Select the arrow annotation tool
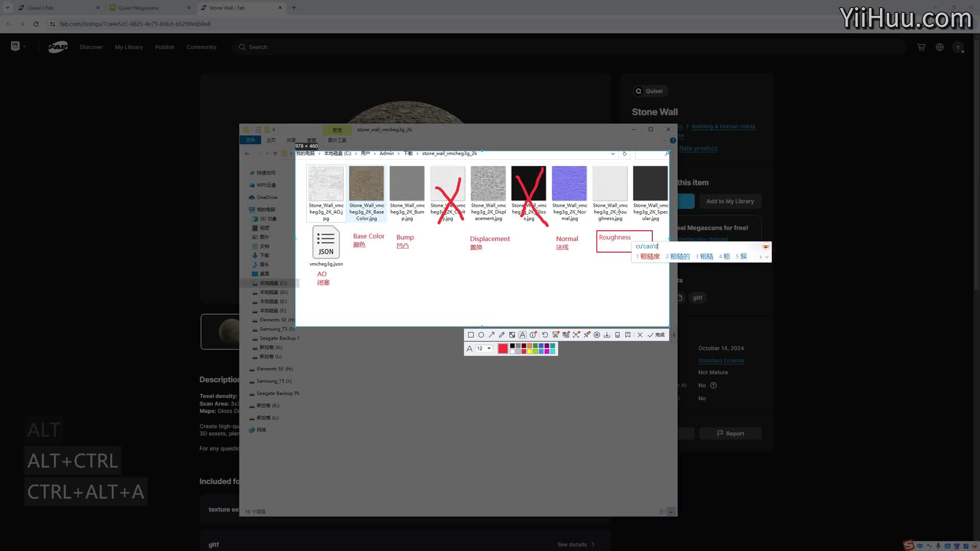The image size is (980, 551). [492, 335]
